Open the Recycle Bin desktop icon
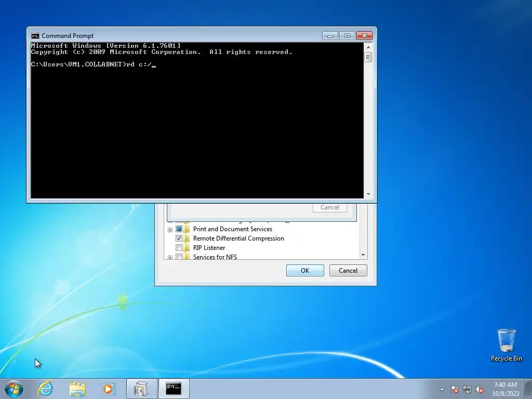532x399 pixels. [x=506, y=345]
